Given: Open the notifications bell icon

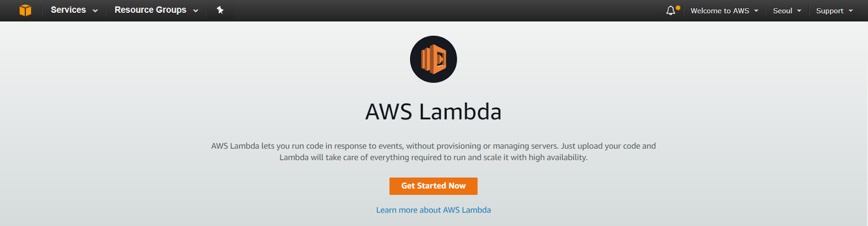Looking at the screenshot, I should 671,10.
